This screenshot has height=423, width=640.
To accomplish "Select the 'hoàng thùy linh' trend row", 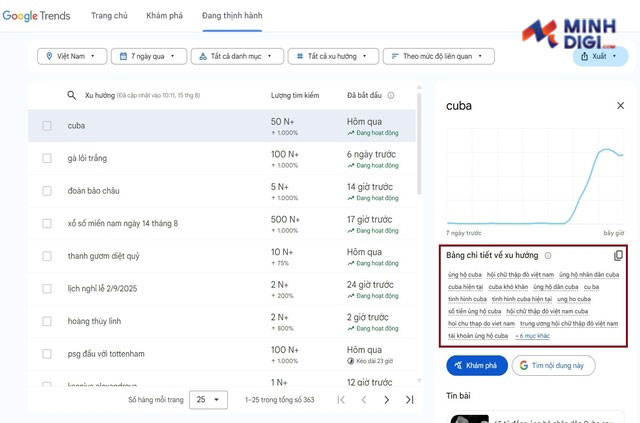I will 222,321.
